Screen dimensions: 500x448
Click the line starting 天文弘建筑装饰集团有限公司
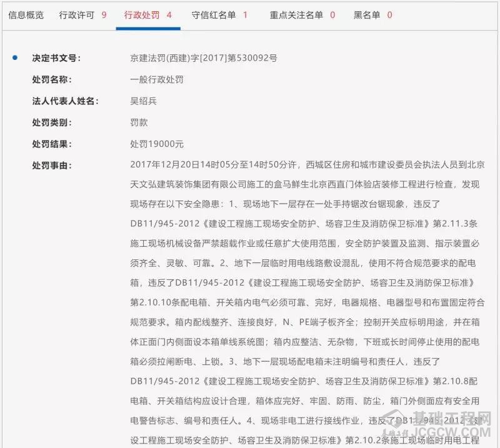[304, 184]
